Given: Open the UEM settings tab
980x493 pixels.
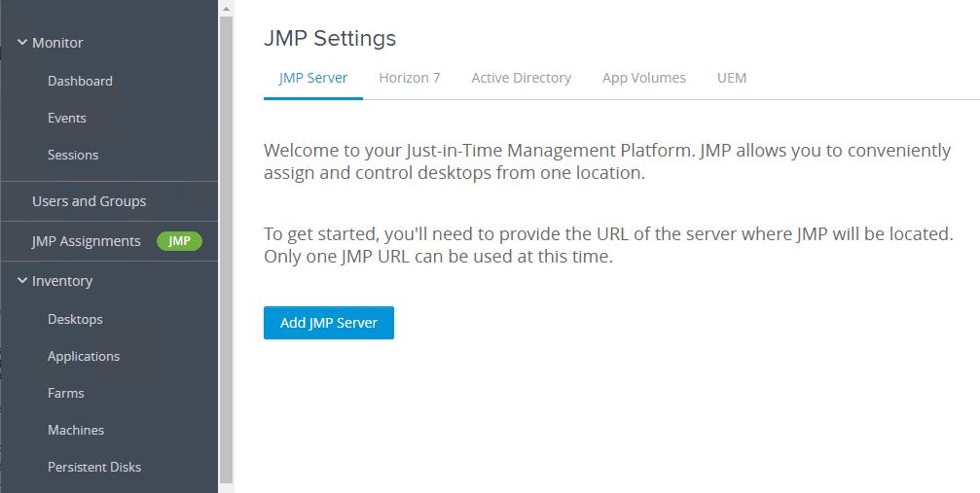Looking at the screenshot, I should point(732,78).
